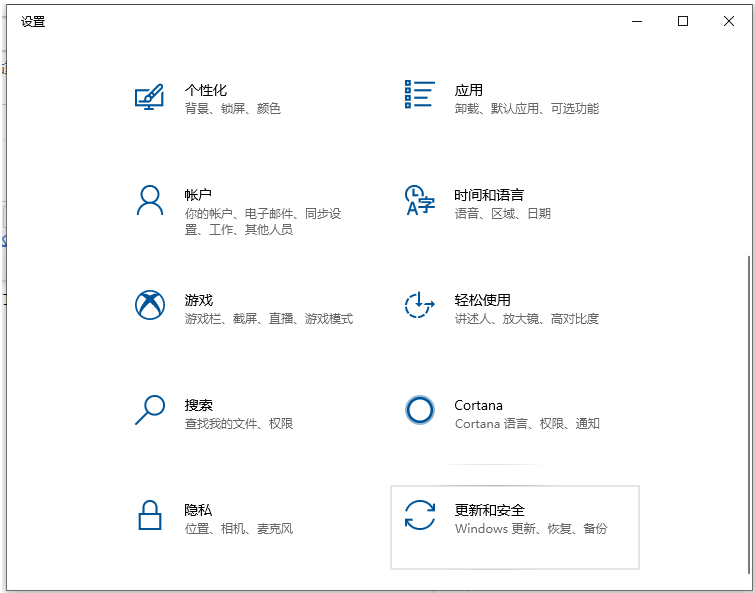Open the Cortana circle icon
This screenshot has width=755, height=593.
click(x=419, y=410)
